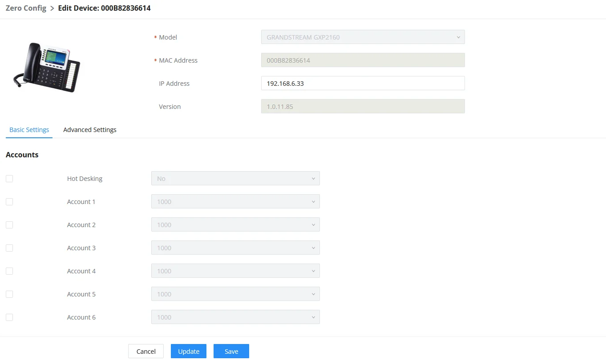Enable the Account 1 checkbox

tap(9, 202)
